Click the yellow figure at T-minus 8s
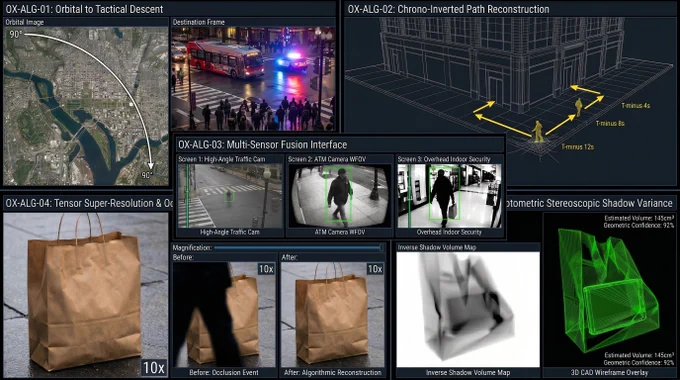Viewport: 680px width, 380px height. pyautogui.click(x=579, y=107)
